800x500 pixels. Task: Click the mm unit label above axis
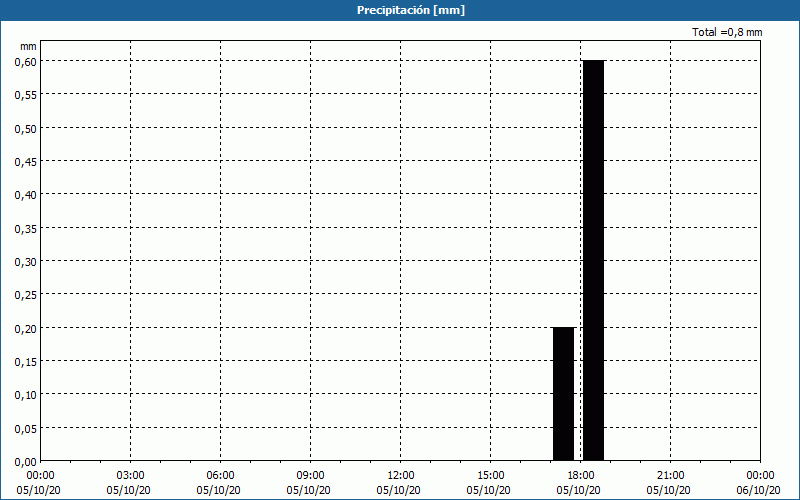[28, 47]
